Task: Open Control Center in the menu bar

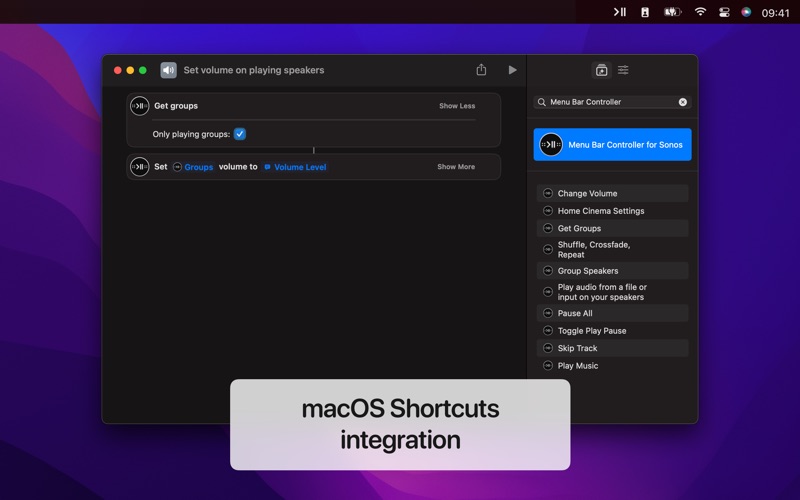Action: [x=723, y=12]
